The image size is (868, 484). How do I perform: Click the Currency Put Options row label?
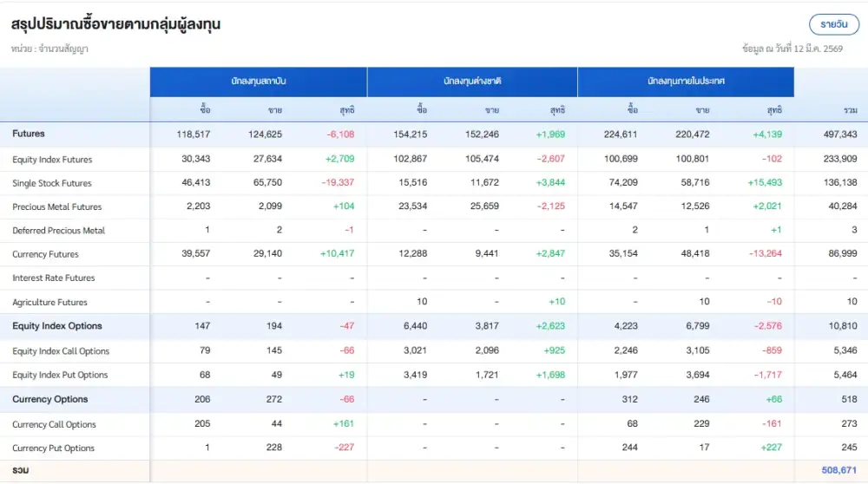[x=54, y=448]
